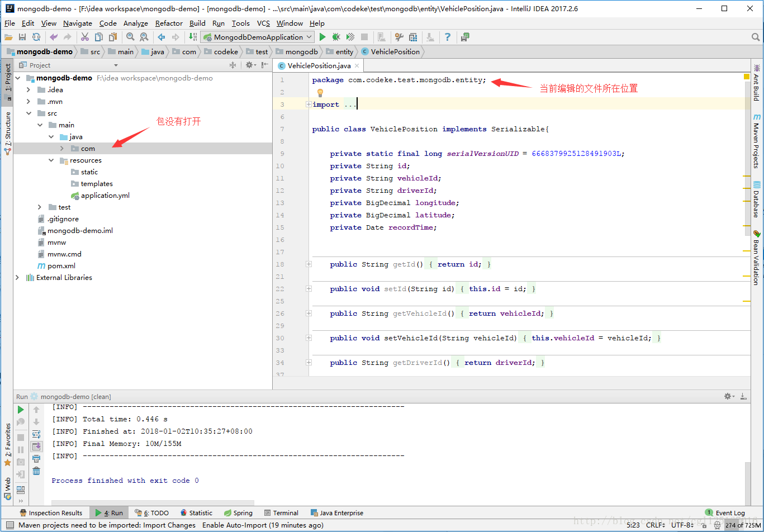Image resolution: width=764 pixels, height=532 pixels.
Task: Print console output via printer icon
Action: [36, 458]
